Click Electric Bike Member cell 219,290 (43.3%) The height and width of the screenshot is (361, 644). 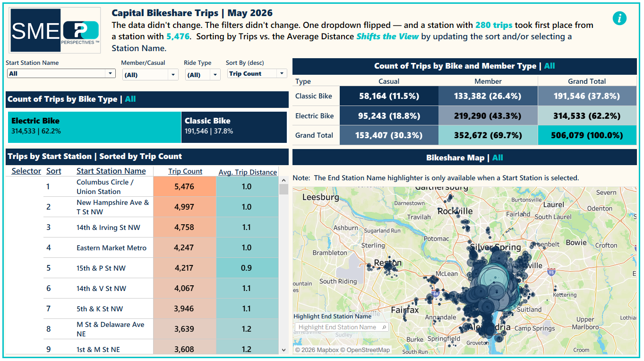[x=488, y=115]
